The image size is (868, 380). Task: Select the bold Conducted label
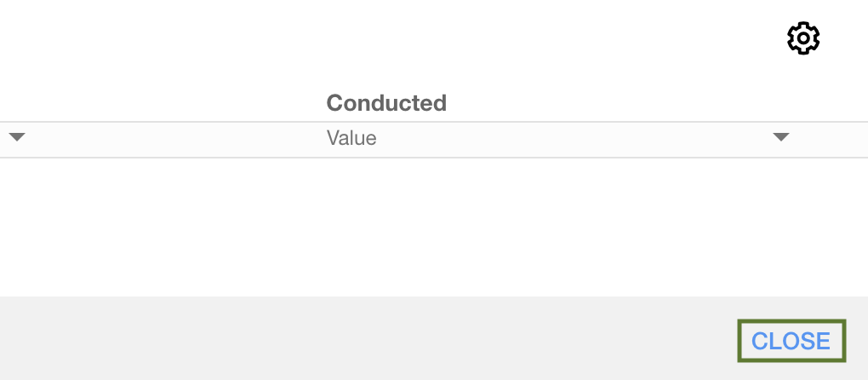point(386,103)
